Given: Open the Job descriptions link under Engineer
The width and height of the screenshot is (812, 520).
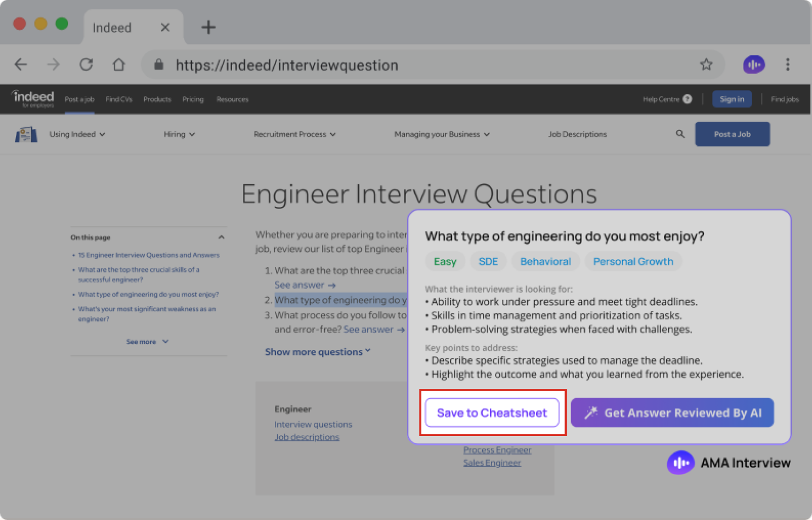Looking at the screenshot, I should pos(307,437).
